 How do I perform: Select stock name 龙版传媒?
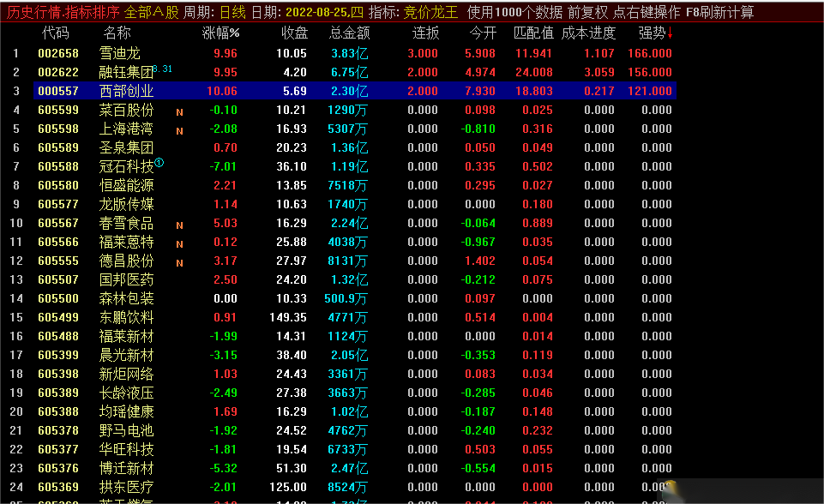point(126,205)
